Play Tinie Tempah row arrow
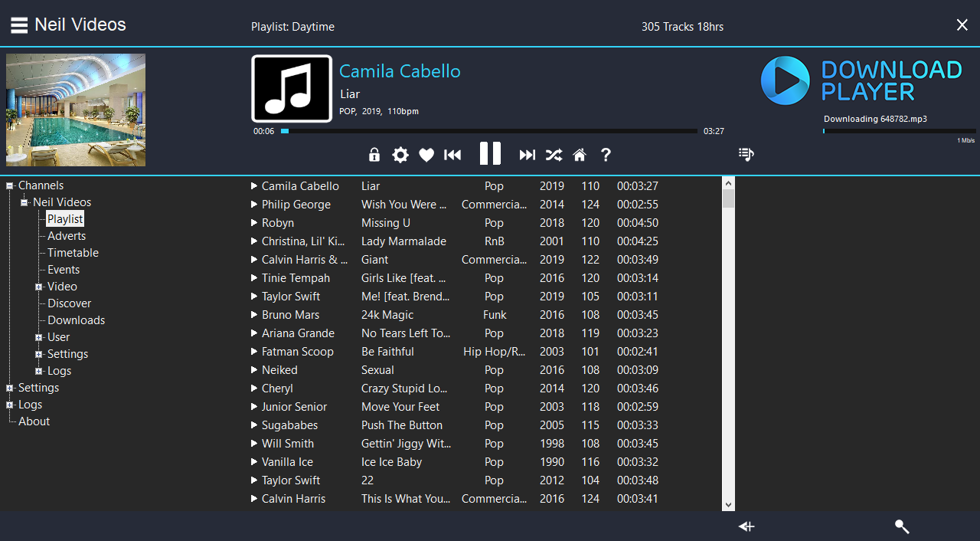The width and height of the screenshot is (980, 541). click(x=254, y=278)
